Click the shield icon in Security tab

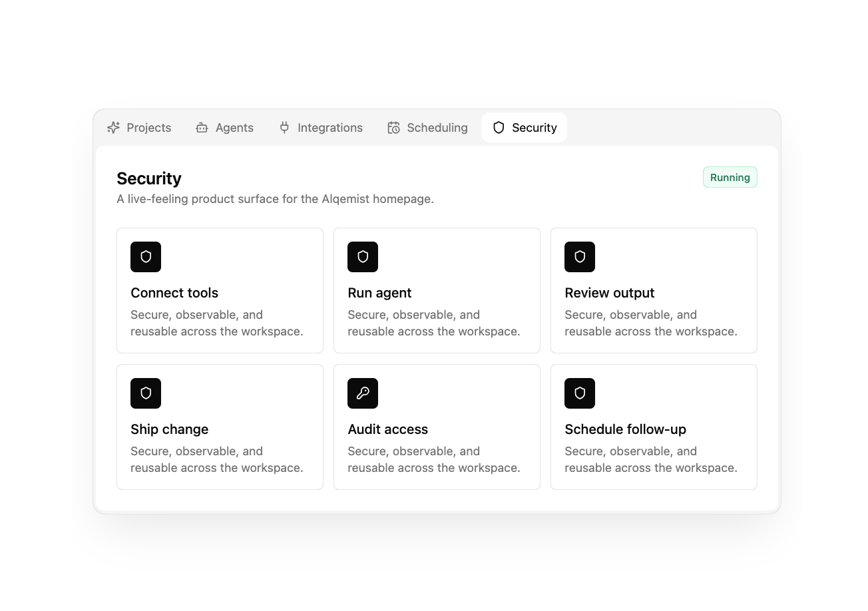[x=499, y=128]
